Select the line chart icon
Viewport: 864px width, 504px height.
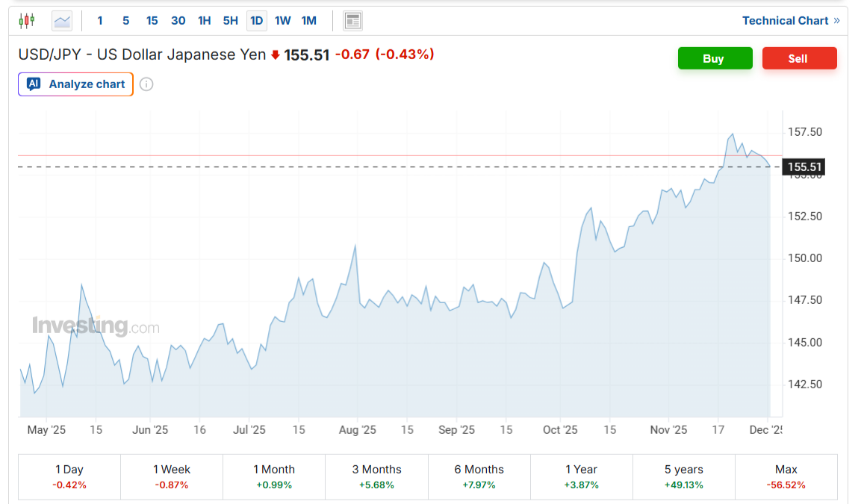61,20
